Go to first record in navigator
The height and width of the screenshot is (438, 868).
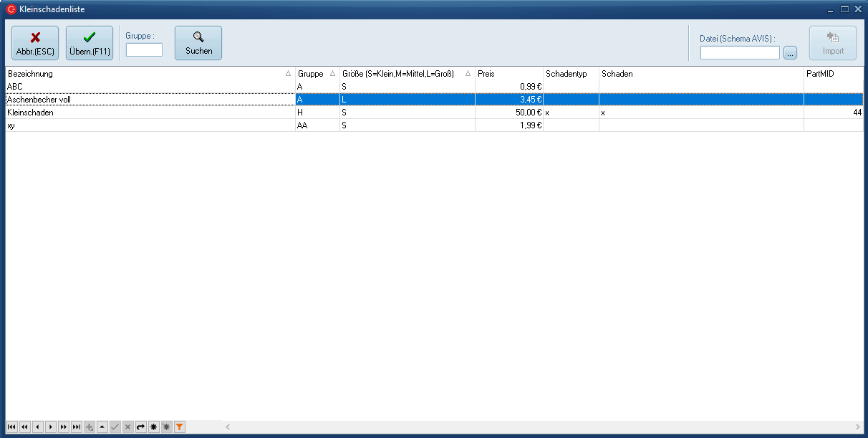tap(11, 427)
